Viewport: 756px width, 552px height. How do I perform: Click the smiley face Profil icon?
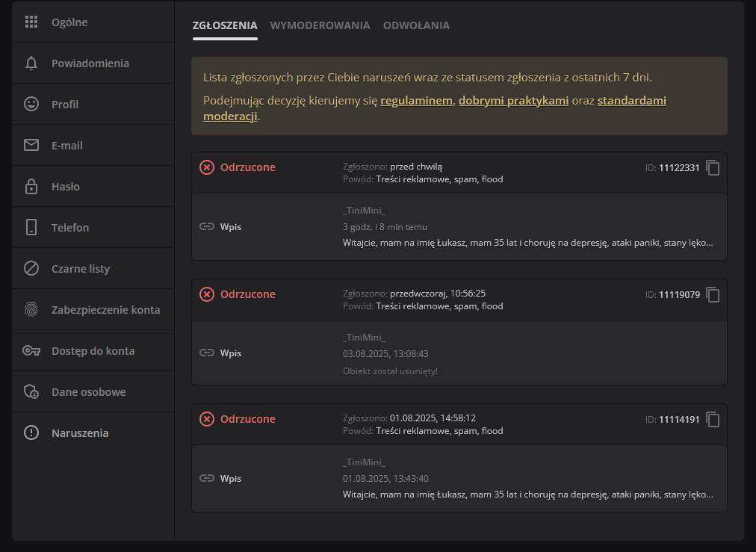tap(31, 105)
